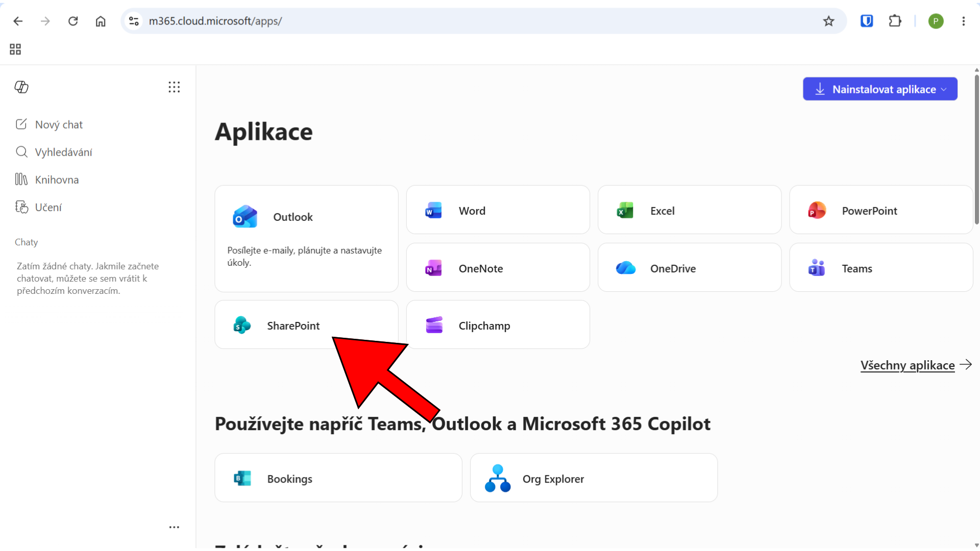Launch PowerPoint from the apps list

pyautogui.click(x=881, y=210)
